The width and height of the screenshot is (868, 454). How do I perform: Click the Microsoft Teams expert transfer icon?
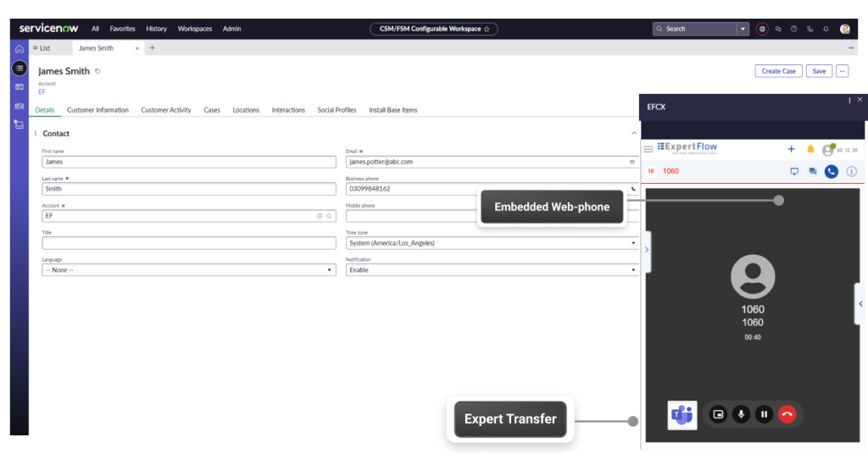[682, 415]
